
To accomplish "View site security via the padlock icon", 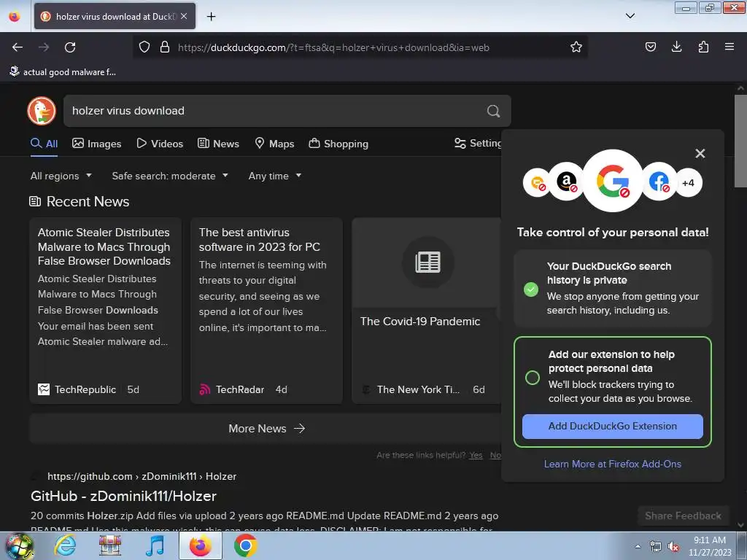I will click(x=165, y=47).
